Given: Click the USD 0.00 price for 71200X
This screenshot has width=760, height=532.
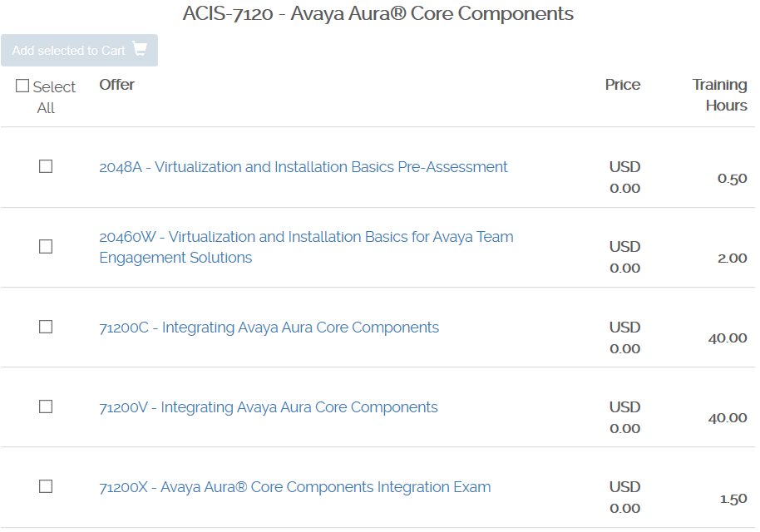Looking at the screenshot, I should pyautogui.click(x=624, y=497).
